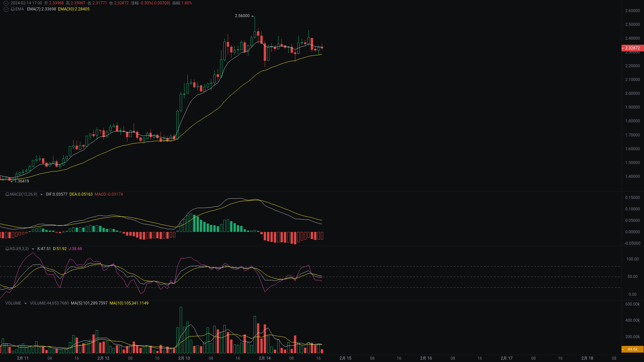Select the EMA(7):2.33698 indicator label
The height and width of the screenshot is (362, 644).
click(x=41, y=9)
